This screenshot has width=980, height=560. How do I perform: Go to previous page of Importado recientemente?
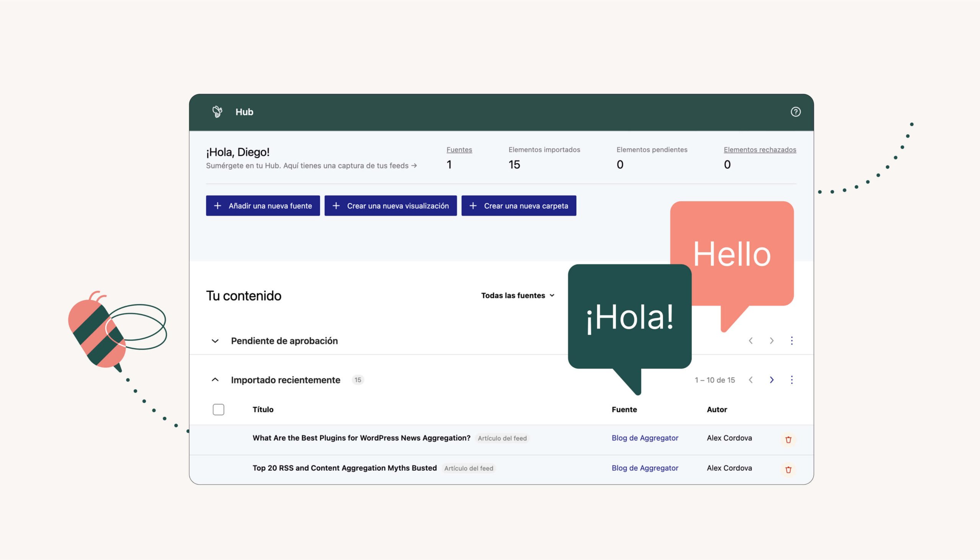(751, 380)
